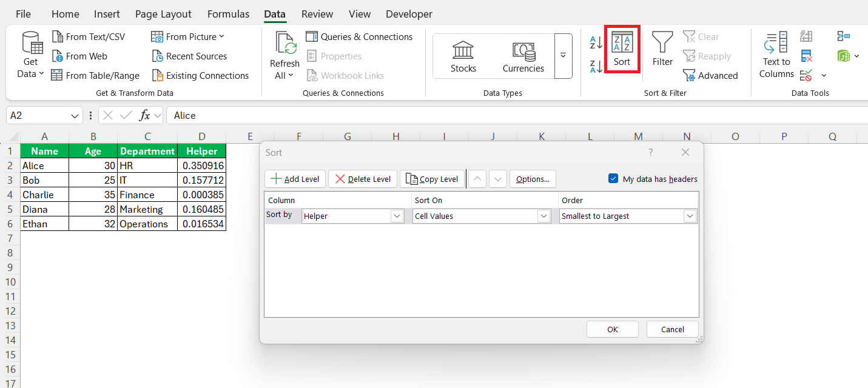Screen dimensions: 868x388
Task: Sort Z to A descending
Action: click(x=596, y=66)
